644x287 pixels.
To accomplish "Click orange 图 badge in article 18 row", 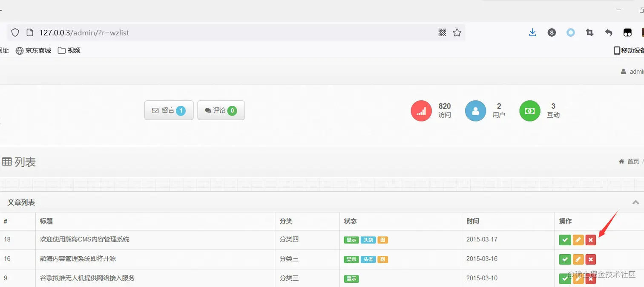I will click(382, 240).
